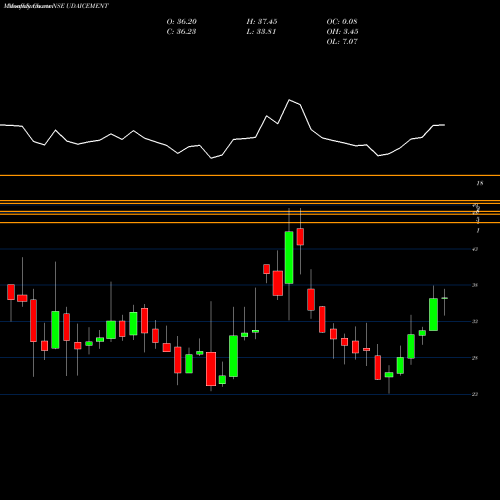Screen dimensions: 500x500
Task: Click the 18 label beside the orange lines
Action: (480, 183)
